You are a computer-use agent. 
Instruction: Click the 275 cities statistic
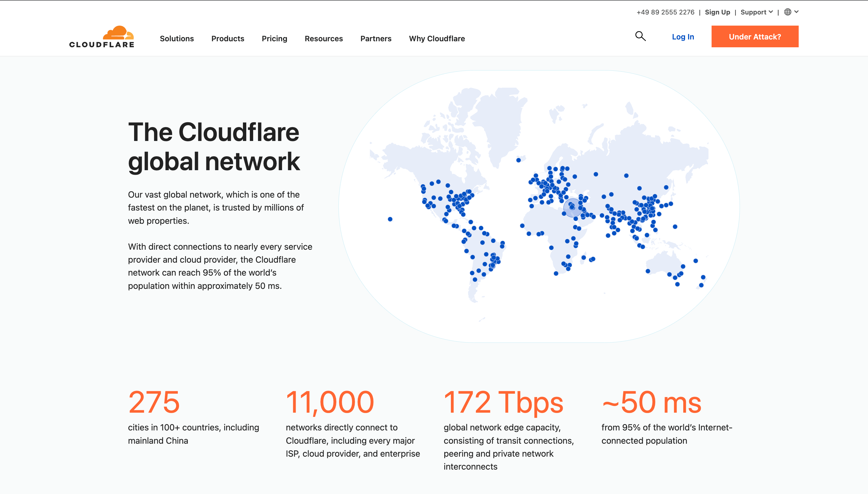[154, 402]
